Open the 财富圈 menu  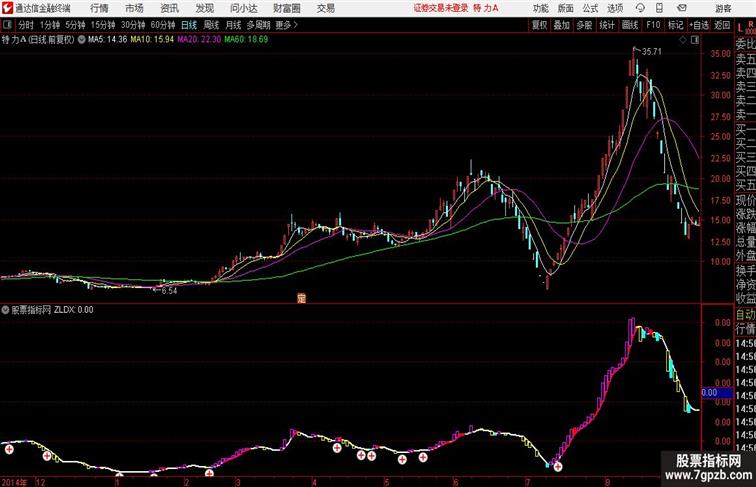(x=287, y=8)
